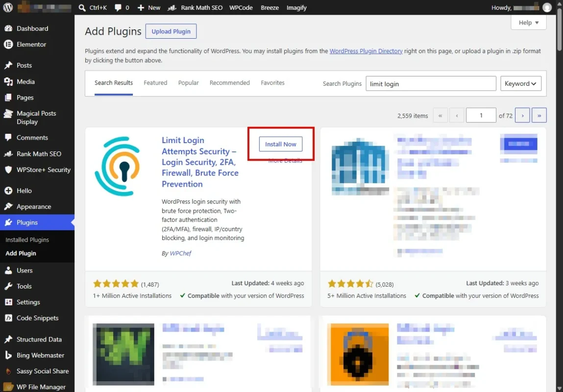Click the Bing Webmaster icon
The height and width of the screenshot is (392, 563).
[8, 355]
